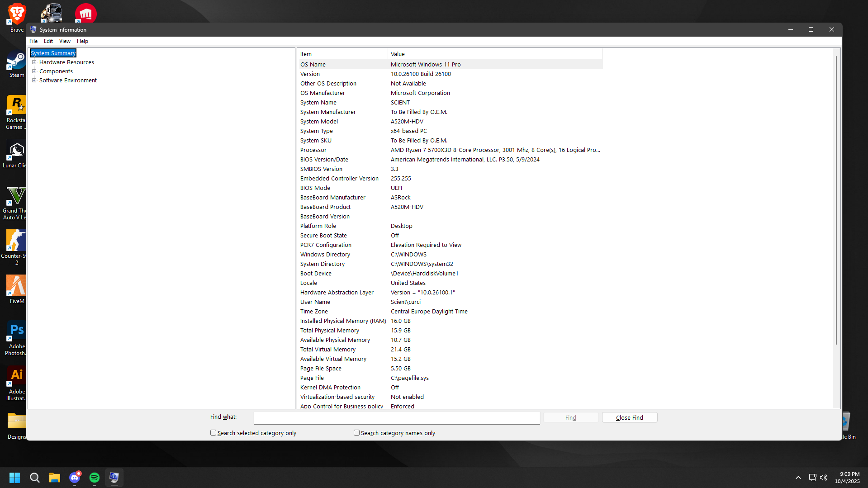Open the Help menu
This screenshot has height=488, width=868.
pyautogui.click(x=82, y=41)
